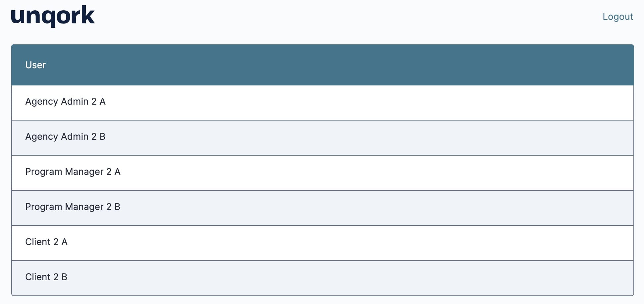Image resolution: width=644 pixels, height=304 pixels.
Task: Click the 'Agency Admin 2 B' name text
Action: [x=65, y=137]
